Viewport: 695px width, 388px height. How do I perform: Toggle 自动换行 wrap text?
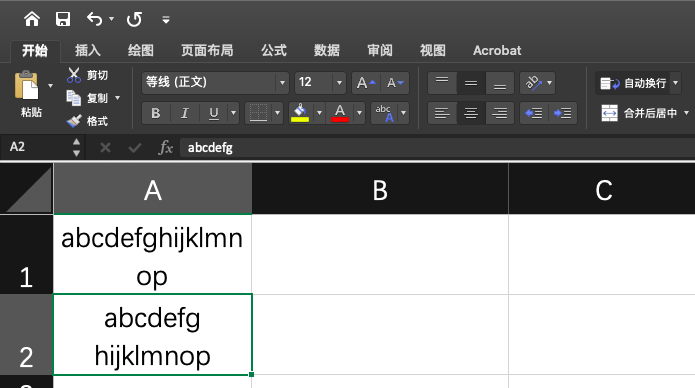(x=633, y=83)
